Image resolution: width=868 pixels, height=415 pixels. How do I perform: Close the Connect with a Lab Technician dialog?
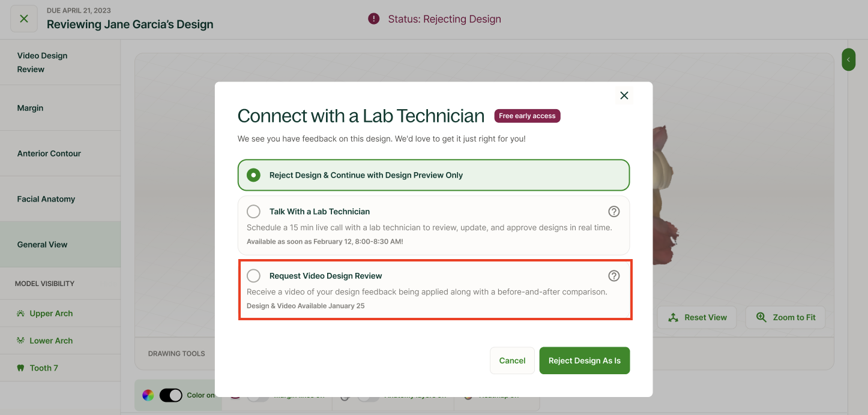pos(624,95)
